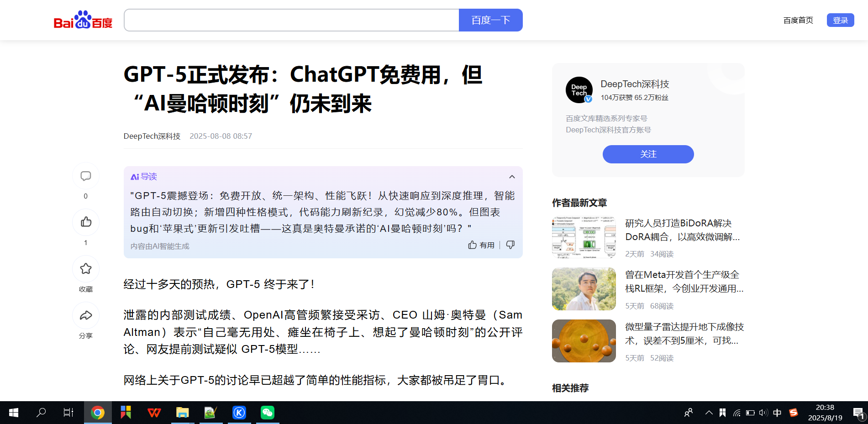Click thumbs-down on the AI summary

coord(510,245)
